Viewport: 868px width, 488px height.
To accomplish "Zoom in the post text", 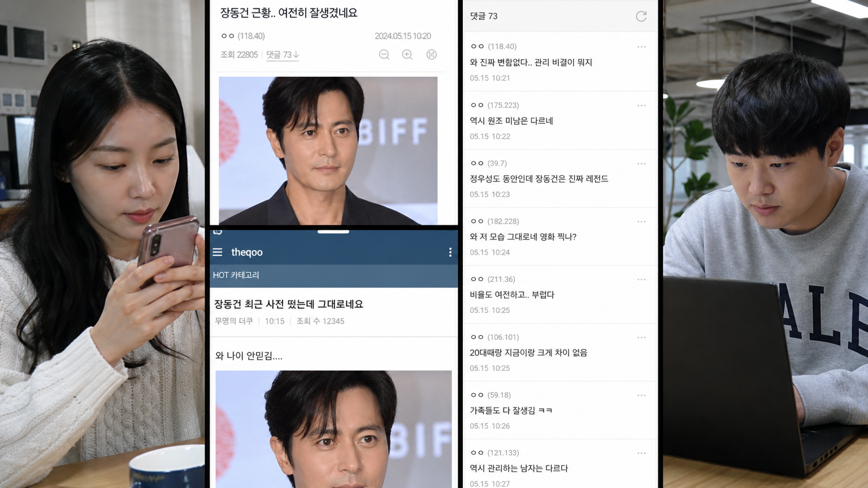I will pyautogui.click(x=407, y=55).
